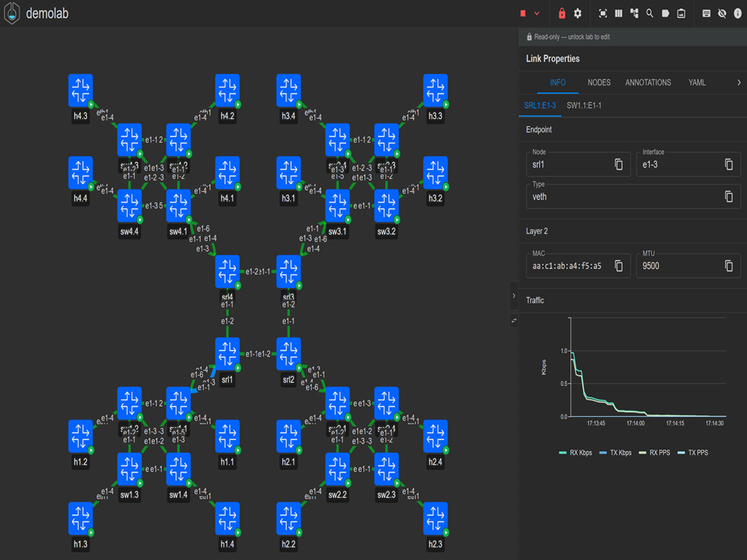This screenshot has width=747, height=560.
Task: Open the node search magnifier
Action: coord(650,13)
